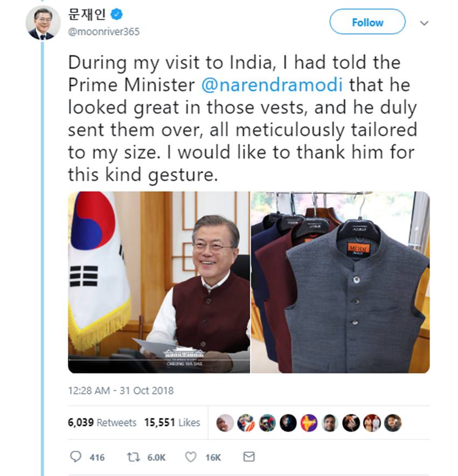
Task: Open photo of vests on hangers
Action: (x=340, y=282)
